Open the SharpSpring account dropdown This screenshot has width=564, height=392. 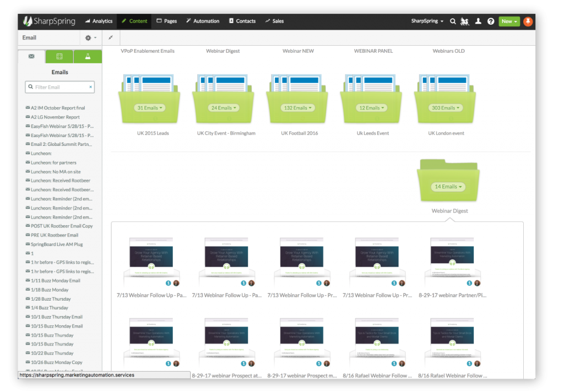pos(427,21)
